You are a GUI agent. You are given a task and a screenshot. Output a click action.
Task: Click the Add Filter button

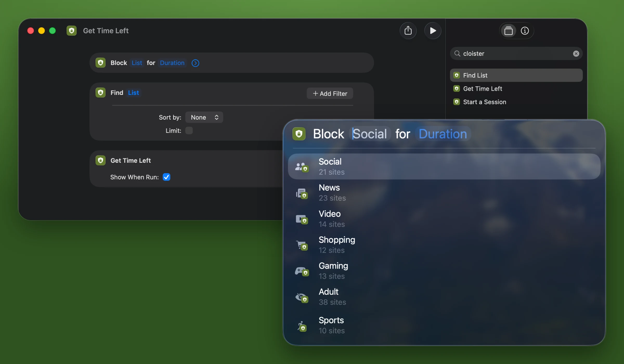pyautogui.click(x=330, y=94)
